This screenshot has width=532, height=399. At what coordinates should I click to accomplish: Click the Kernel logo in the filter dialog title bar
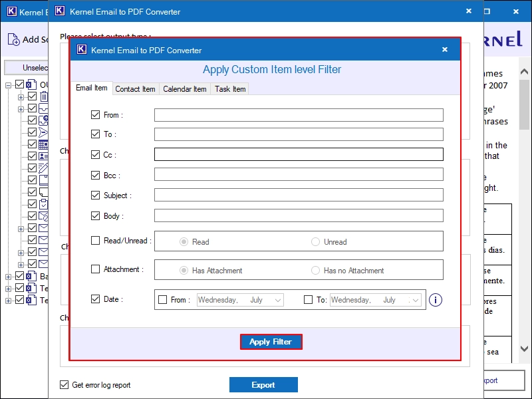(81, 49)
